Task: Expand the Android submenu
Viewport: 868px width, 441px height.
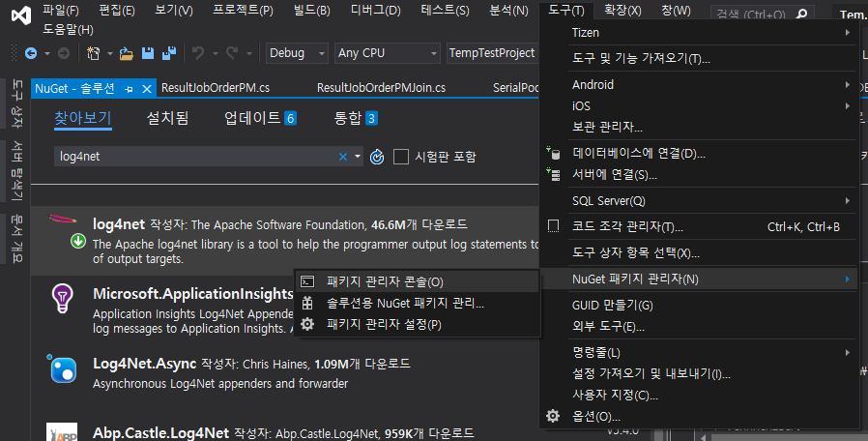Action: pos(848,85)
